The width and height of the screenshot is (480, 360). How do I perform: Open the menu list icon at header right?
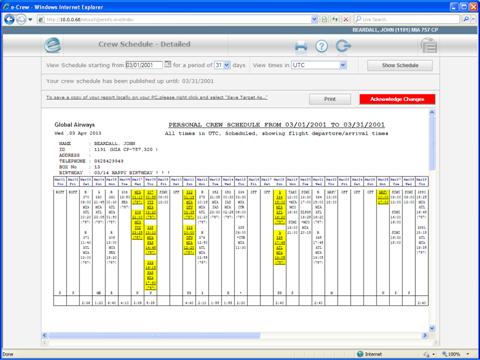coord(429,46)
